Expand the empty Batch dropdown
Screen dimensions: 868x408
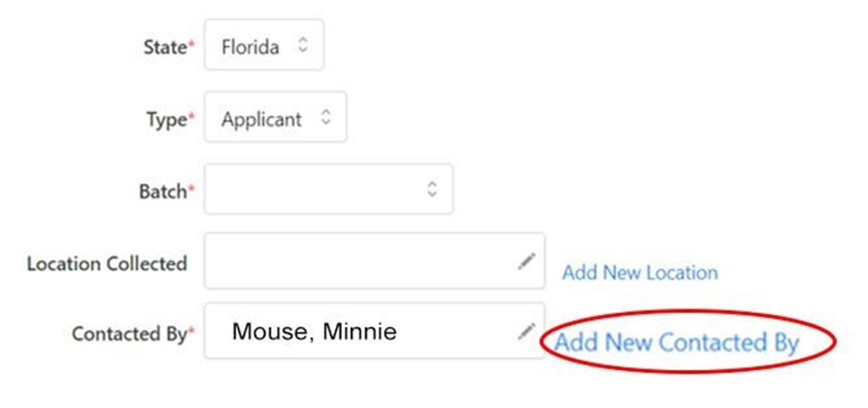click(328, 189)
